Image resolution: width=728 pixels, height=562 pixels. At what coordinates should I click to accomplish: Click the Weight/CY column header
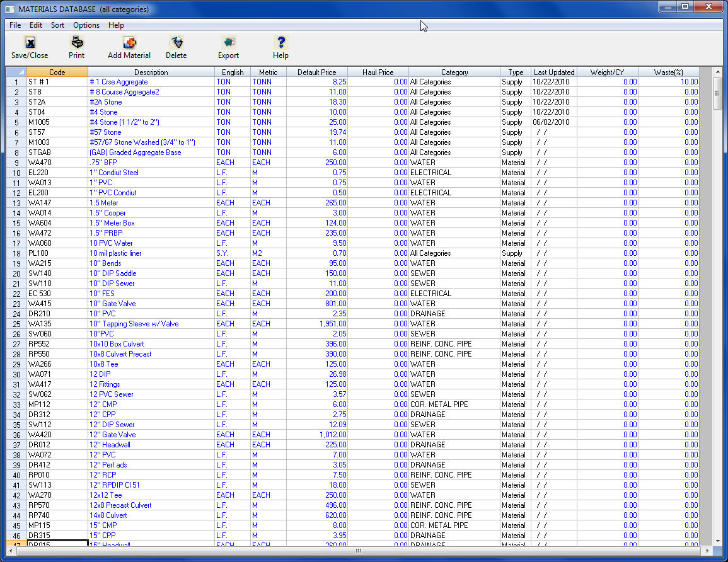(x=607, y=72)
